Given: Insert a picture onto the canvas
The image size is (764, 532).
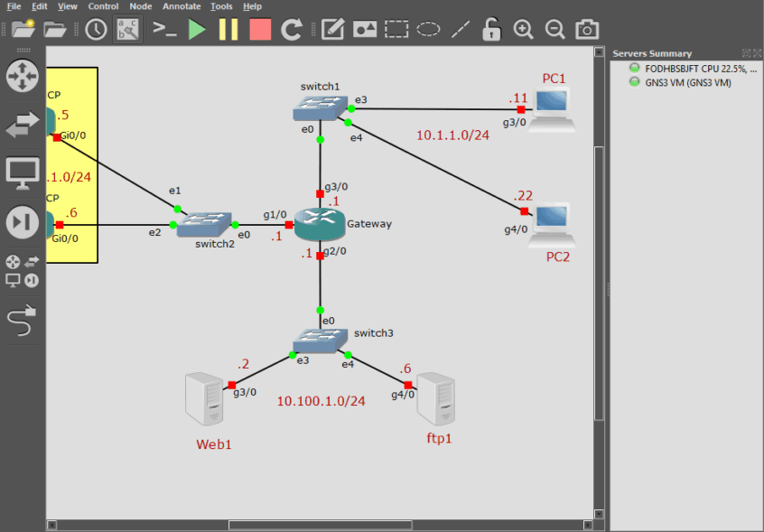Looking at the screenshot, I should click(x=364, y=29).
